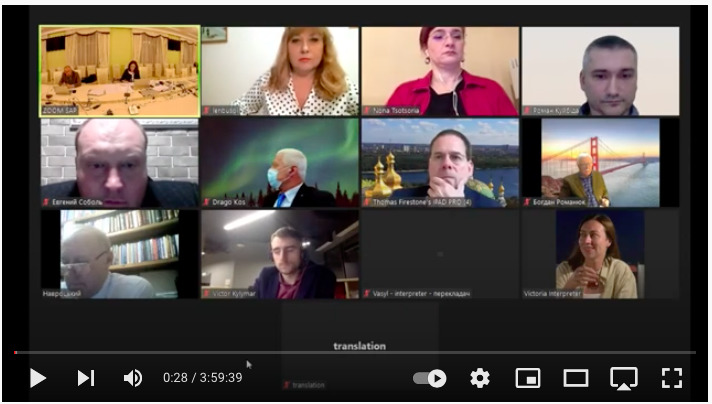Mute the video volume speaker icon
The image size is (712, 404).
(132, 378)
